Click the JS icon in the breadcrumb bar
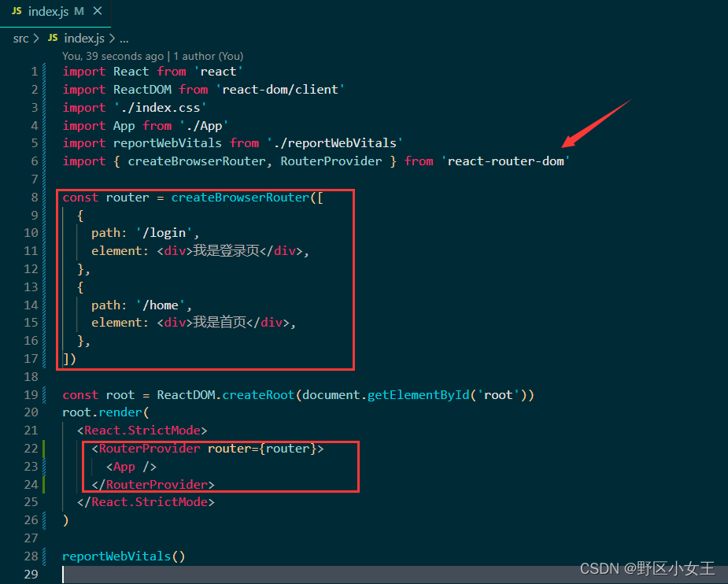This screenshot has width=728, height=584. [54, 38]
